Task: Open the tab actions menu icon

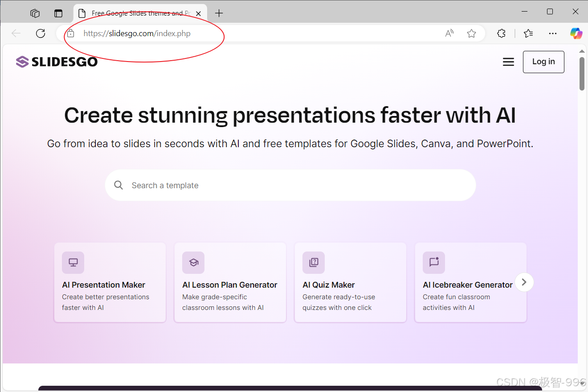Action: (x=58, y=13)
